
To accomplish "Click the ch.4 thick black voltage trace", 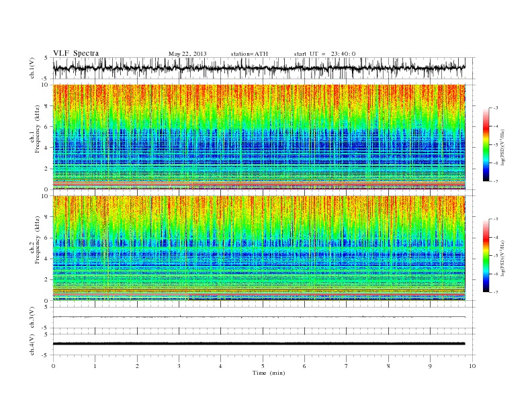I will tap(259, 344).
